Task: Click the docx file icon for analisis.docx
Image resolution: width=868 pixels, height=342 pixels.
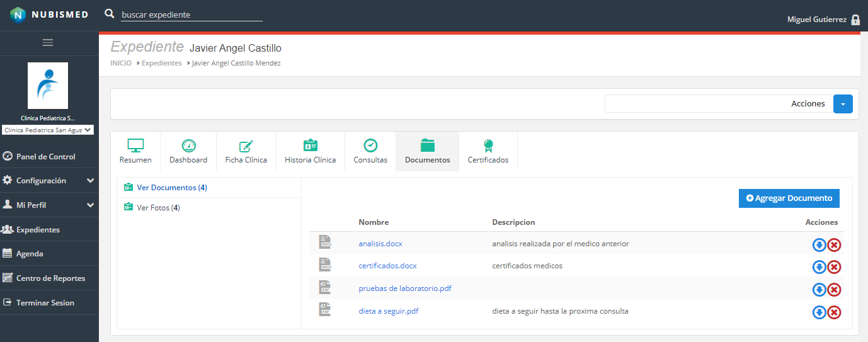Action: 325,242
